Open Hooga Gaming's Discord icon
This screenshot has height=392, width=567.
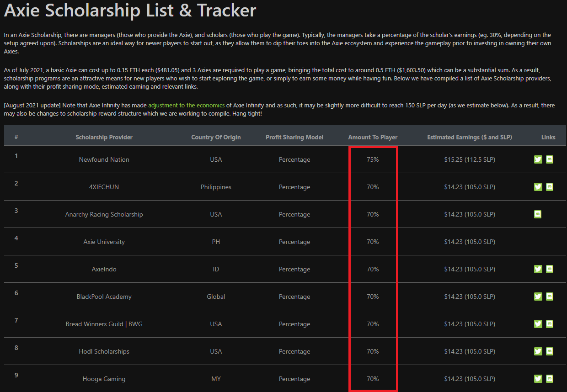(x=550, y=379)
